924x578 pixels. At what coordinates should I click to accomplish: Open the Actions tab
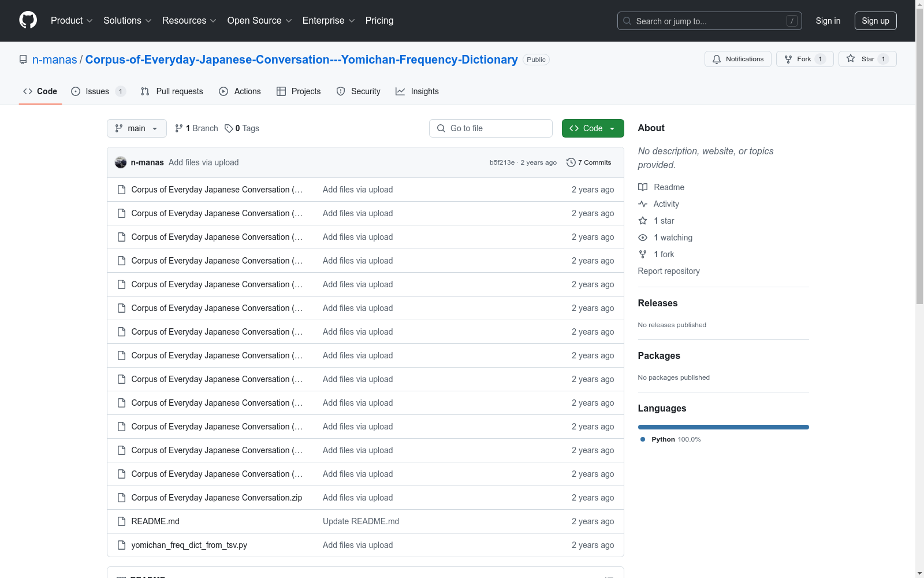(240, 91)
